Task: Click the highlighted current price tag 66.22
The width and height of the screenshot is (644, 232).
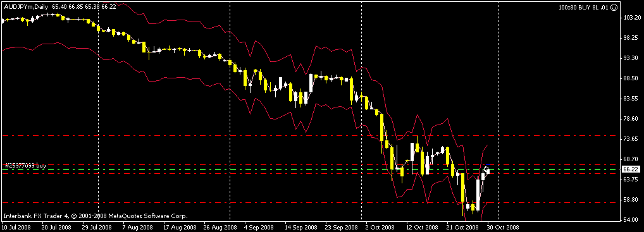Action: coord(630,169)
